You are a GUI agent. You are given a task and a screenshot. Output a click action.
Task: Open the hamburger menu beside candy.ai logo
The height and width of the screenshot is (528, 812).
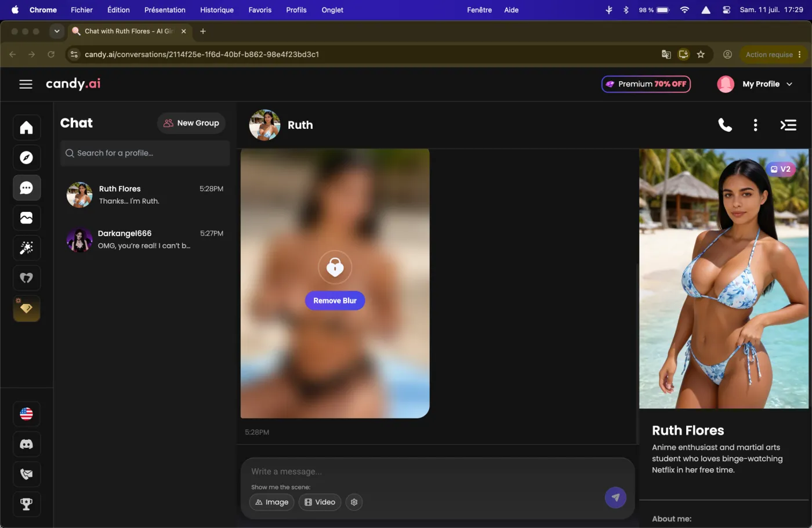coord(26,84)
